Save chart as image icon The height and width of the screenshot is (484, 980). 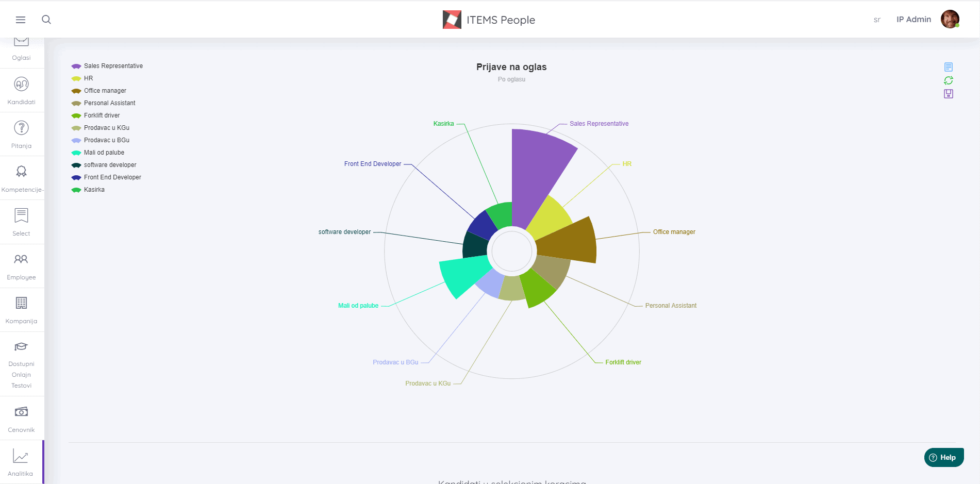pos(949,94)
